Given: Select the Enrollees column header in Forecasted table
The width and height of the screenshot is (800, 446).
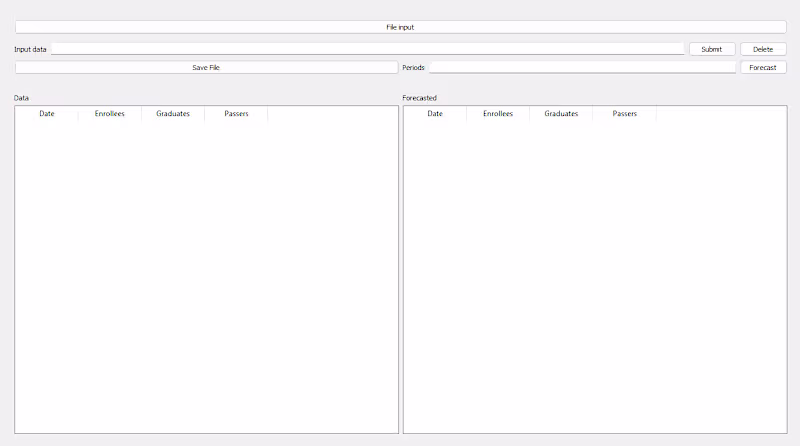Looking at the screenshot, I should click(498, 114).
